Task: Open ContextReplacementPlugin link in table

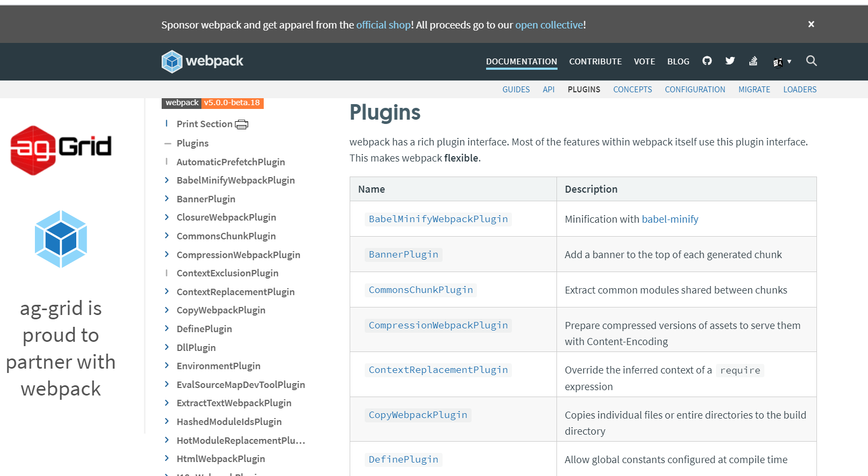Action: coord(438,370)
